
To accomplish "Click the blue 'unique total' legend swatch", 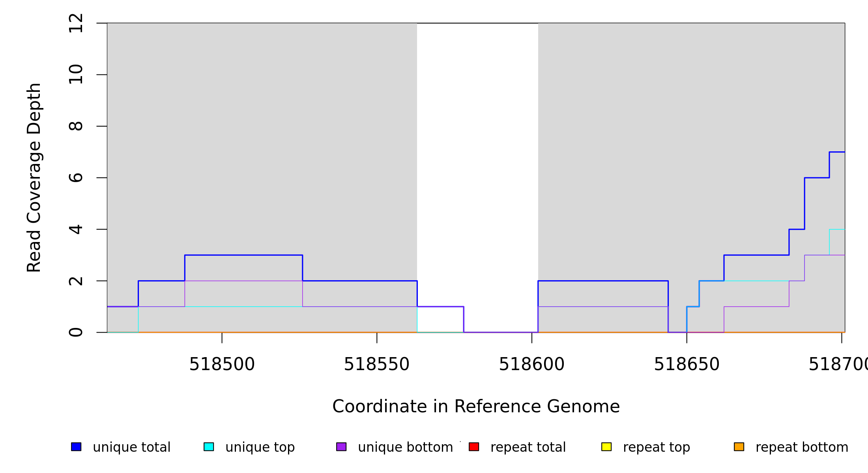I will click(x=76, y=447).
